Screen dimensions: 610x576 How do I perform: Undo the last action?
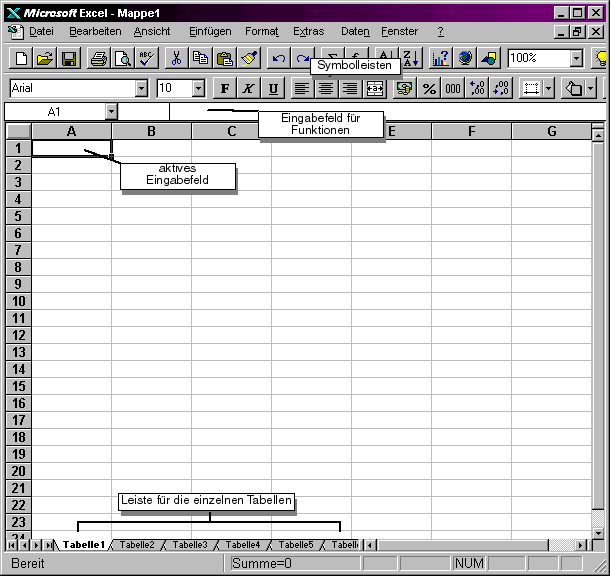279,58
